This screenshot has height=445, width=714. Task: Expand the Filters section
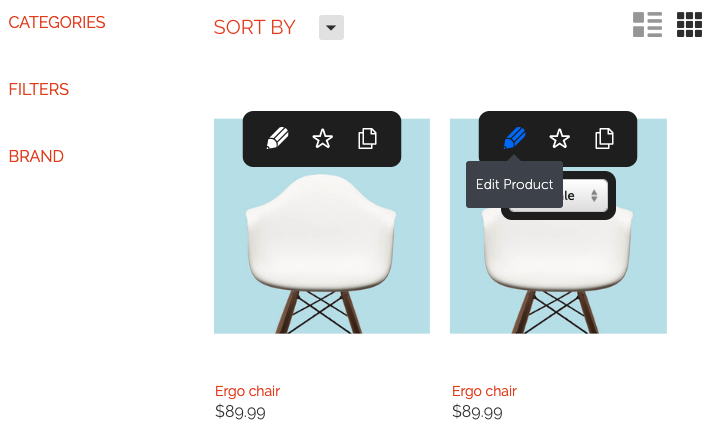[x=39, y=89]
